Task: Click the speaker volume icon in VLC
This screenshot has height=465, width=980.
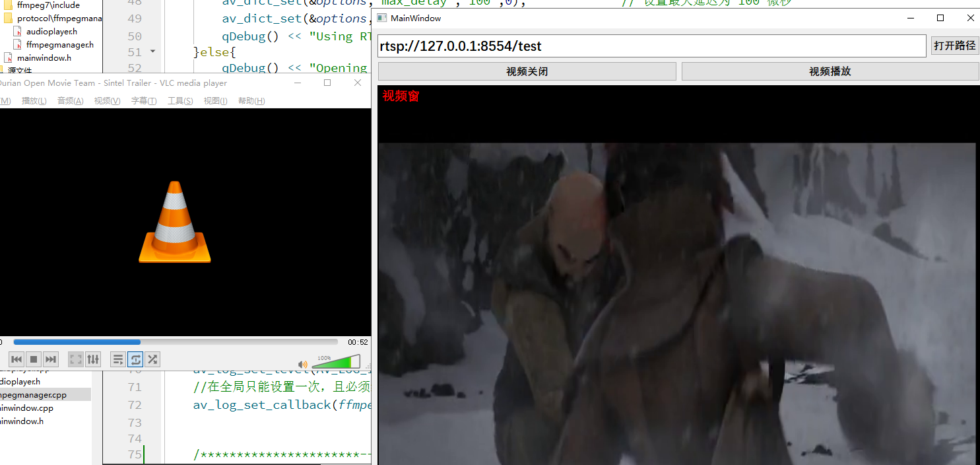Action: [303, 364]
